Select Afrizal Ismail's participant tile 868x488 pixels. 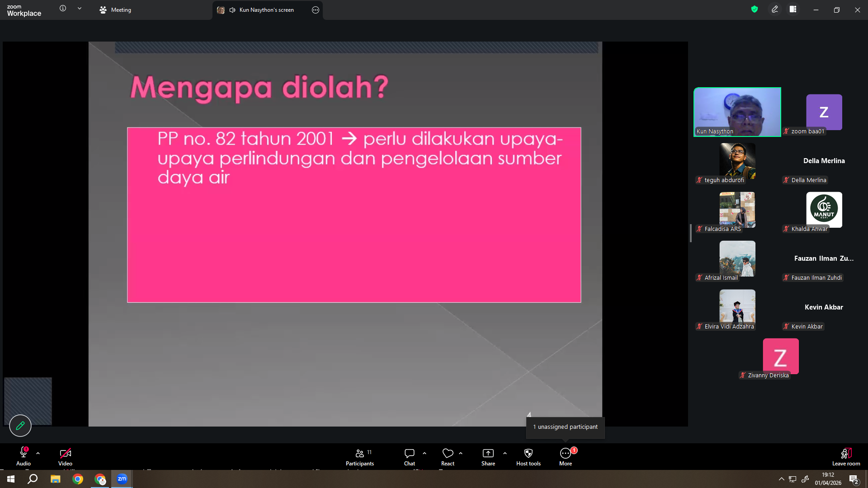click(x=737, y=258)
